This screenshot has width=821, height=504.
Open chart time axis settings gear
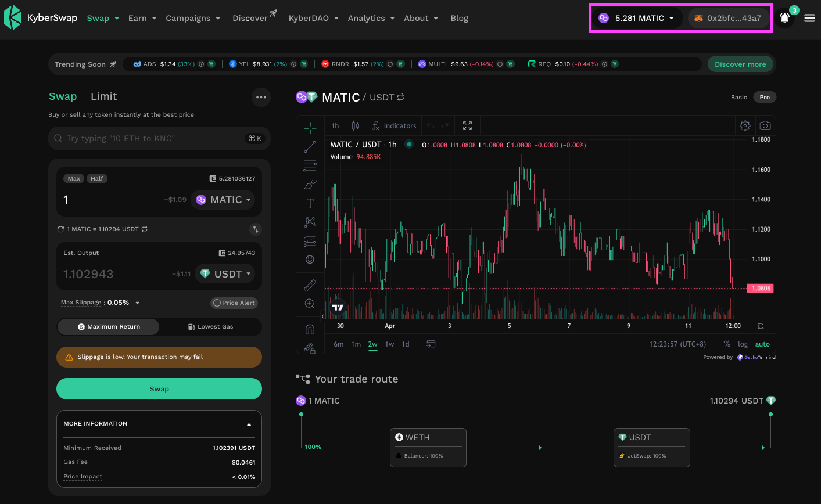[x=761, y=326]
